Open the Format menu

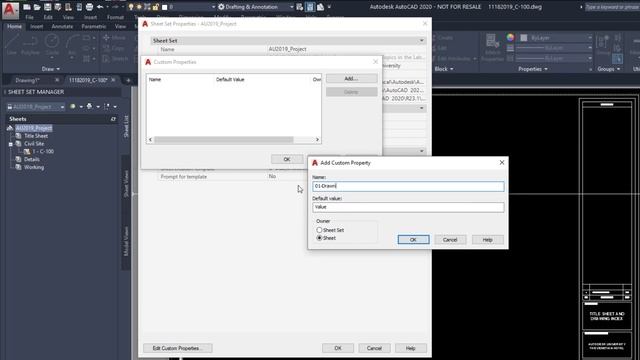[x=116, y=18]
